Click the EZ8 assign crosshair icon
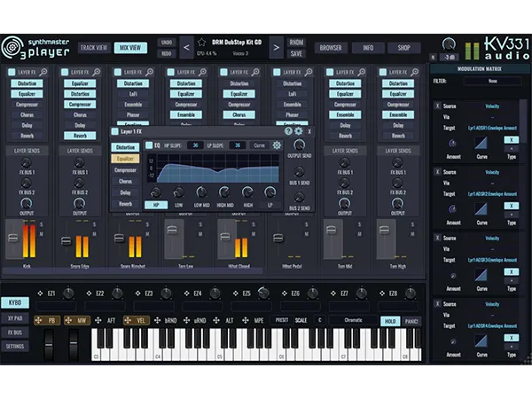This screenshot has width=532, height=399. (x=382, y=293)
